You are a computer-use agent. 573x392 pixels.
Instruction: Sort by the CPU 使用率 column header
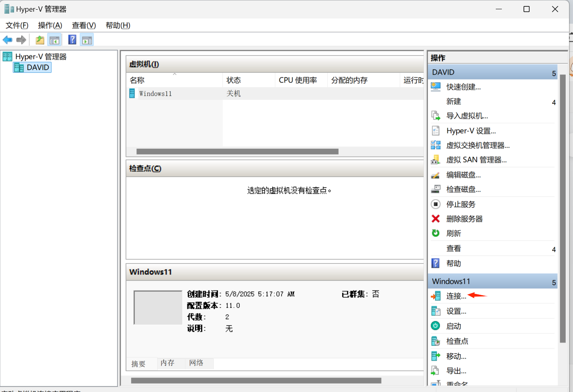(301, 80)
